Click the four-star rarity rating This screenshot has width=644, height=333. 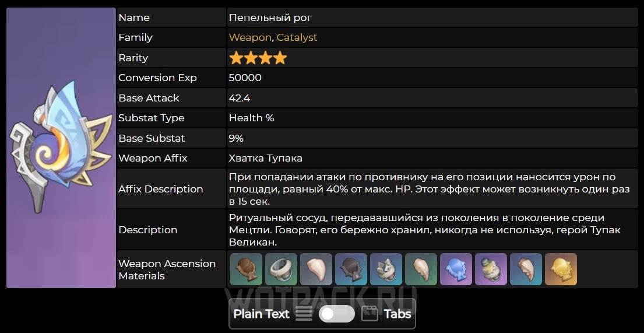coord(258,58)
